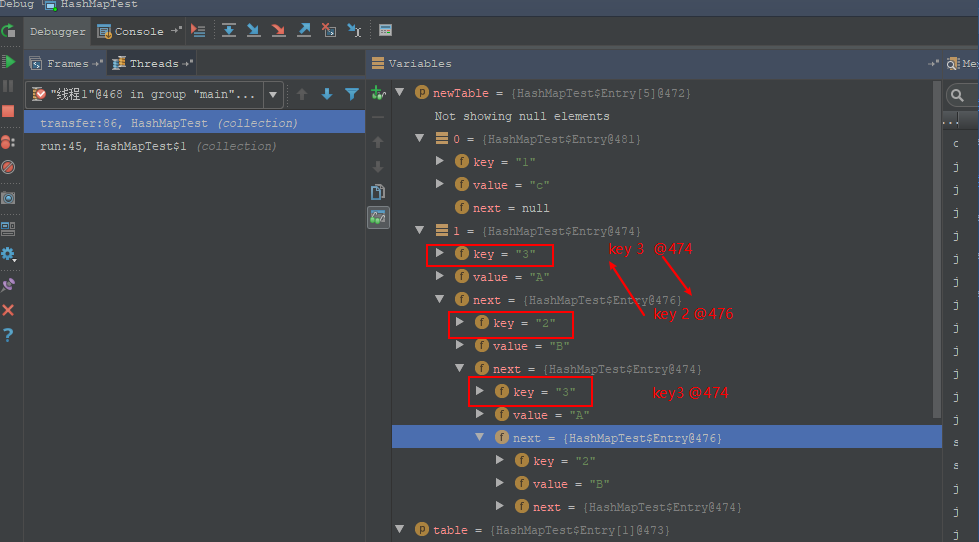The width and height of the screenshot is (979, 542).
Task: Select frame transfer:86, HashMapTest
Action: pos(194,123)
